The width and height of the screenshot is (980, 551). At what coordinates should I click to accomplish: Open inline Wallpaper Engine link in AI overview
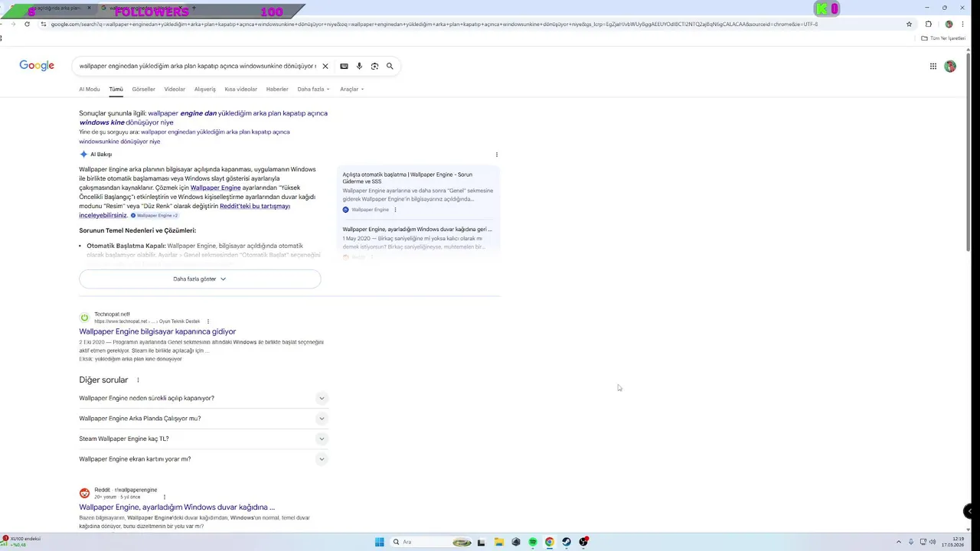pos(215,187)
